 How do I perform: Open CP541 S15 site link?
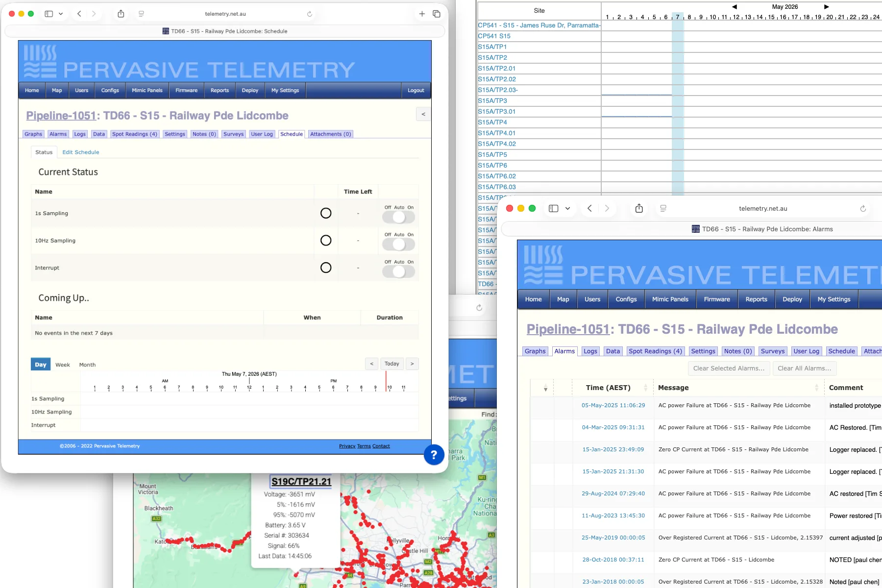point(494,36)
